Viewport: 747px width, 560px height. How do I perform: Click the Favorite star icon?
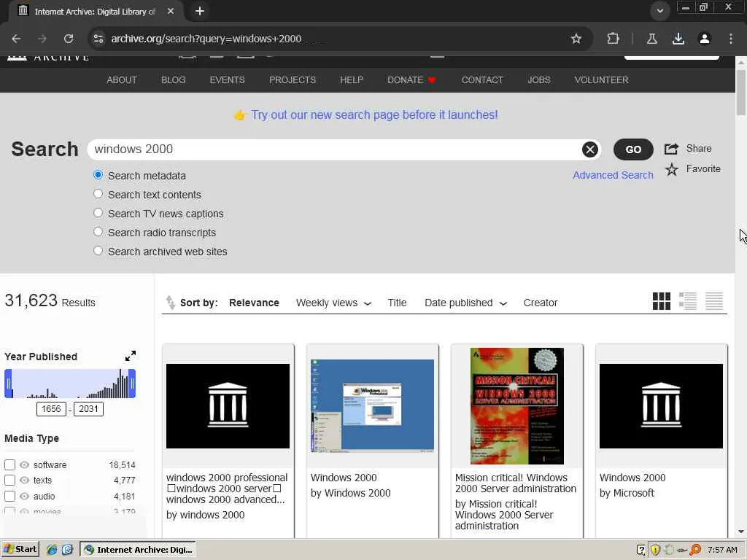point(672,169)
